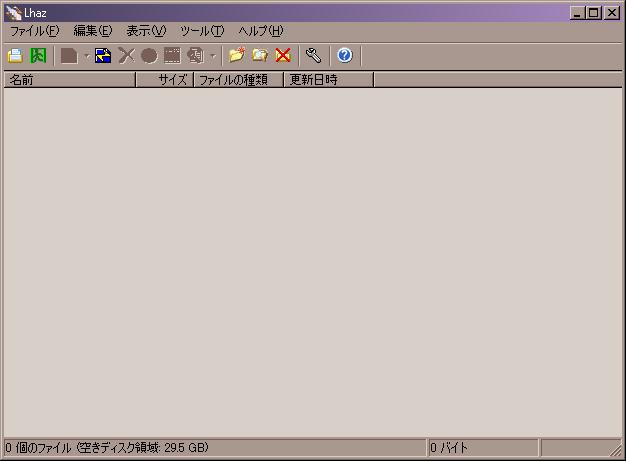
Task: Sort by the 名前 column header
Action: (70, 80)
